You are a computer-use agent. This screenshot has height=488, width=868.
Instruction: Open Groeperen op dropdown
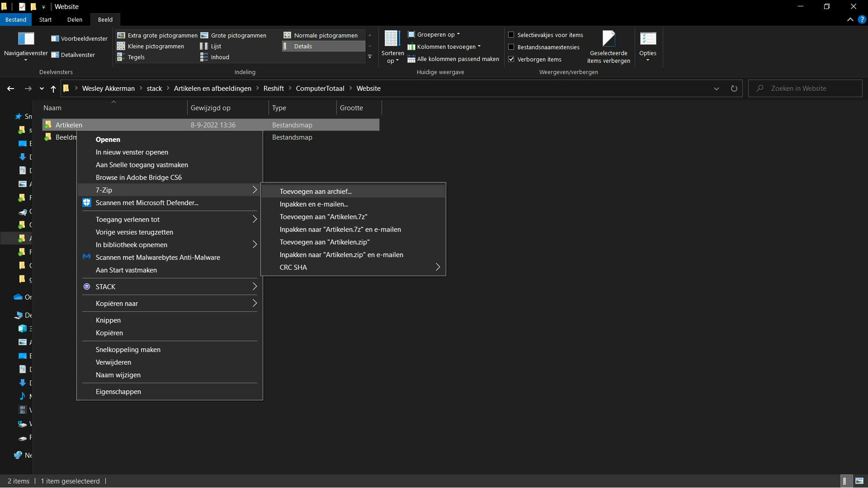coord(435,34)
